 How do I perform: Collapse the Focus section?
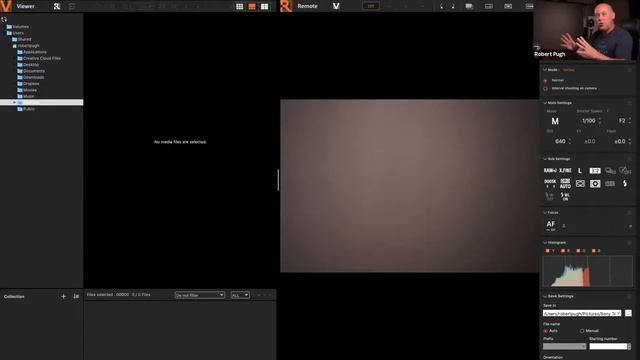point(545,213)
